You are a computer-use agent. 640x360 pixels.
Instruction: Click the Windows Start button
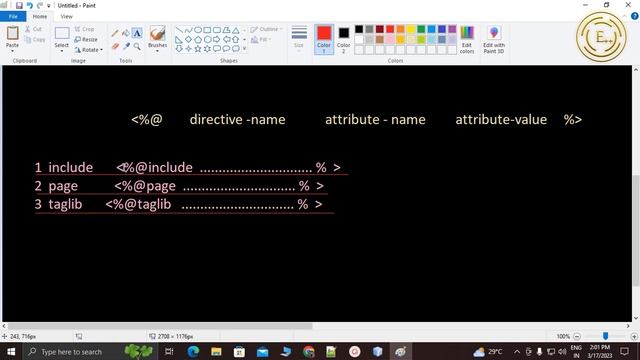click(x=11, y=351)
